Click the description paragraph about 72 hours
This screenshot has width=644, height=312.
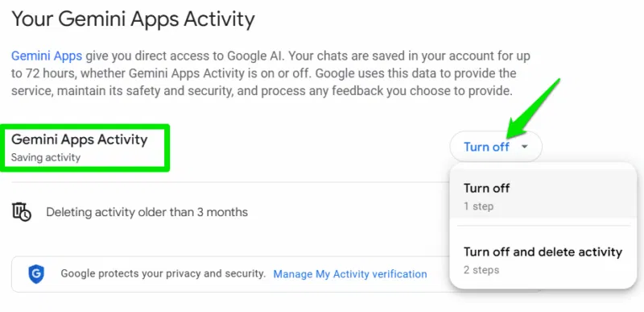tap(270, 73)
